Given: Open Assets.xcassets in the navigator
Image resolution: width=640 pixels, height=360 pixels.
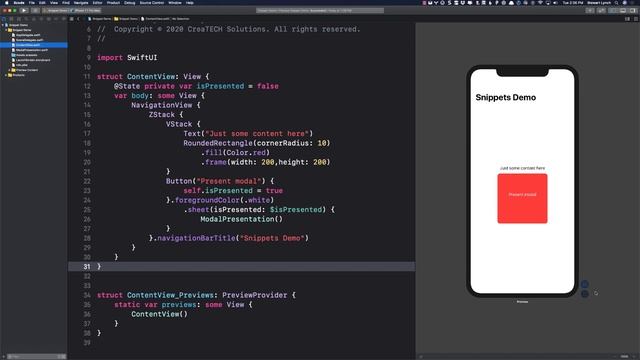Looking at the screenshot, I should click(x=26, y=55).
